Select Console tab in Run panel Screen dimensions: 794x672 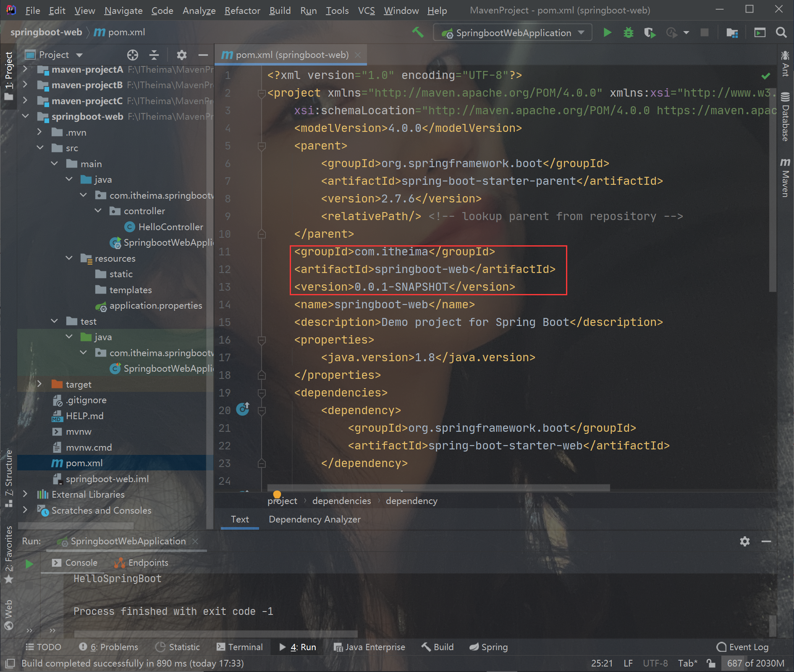click(75, 563)
